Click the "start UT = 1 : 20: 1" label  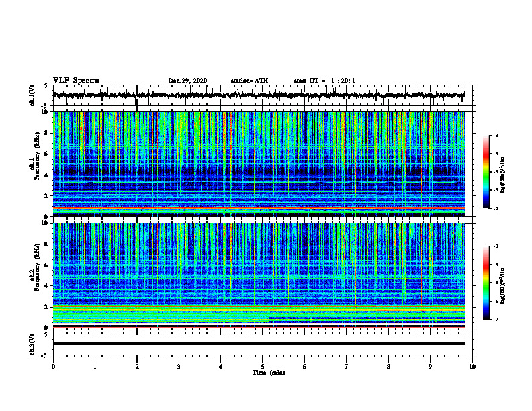(324, 81)
